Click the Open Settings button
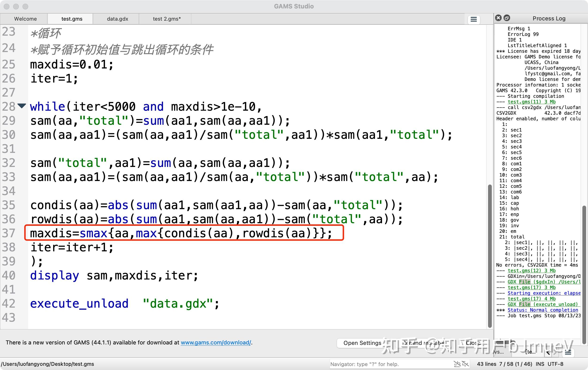 [362, 343]
